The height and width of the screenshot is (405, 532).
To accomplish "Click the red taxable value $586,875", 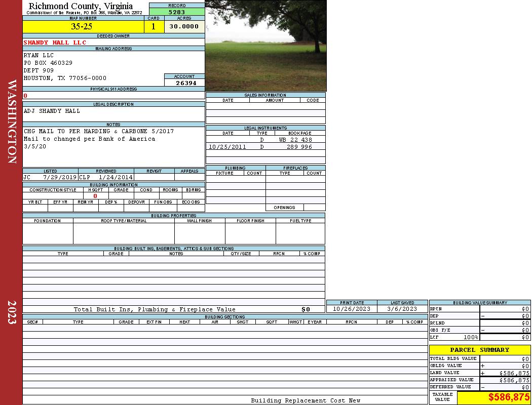I will [x=509, y=397].
